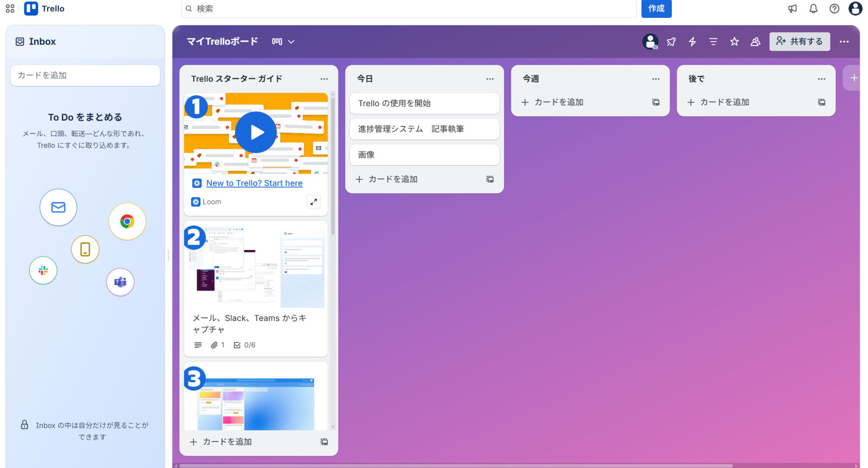Open the board options ellipsis menu
Screen dimensions: 868x468
[844, 42]
